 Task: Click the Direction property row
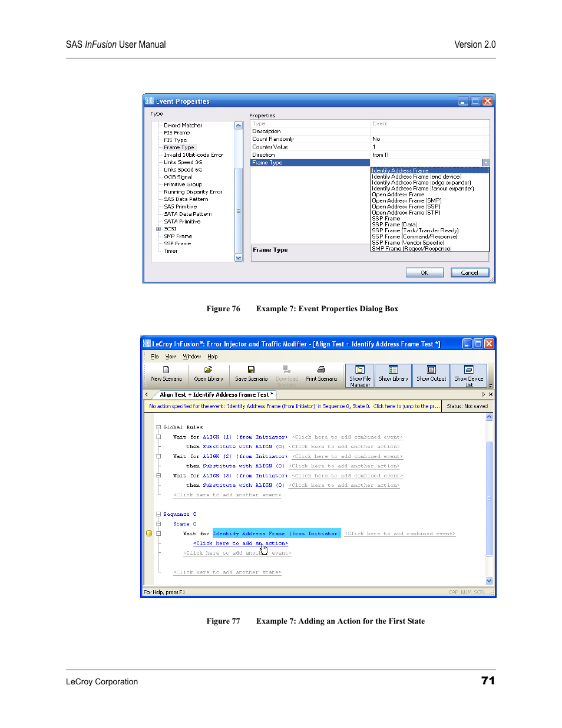coord(370,155)
